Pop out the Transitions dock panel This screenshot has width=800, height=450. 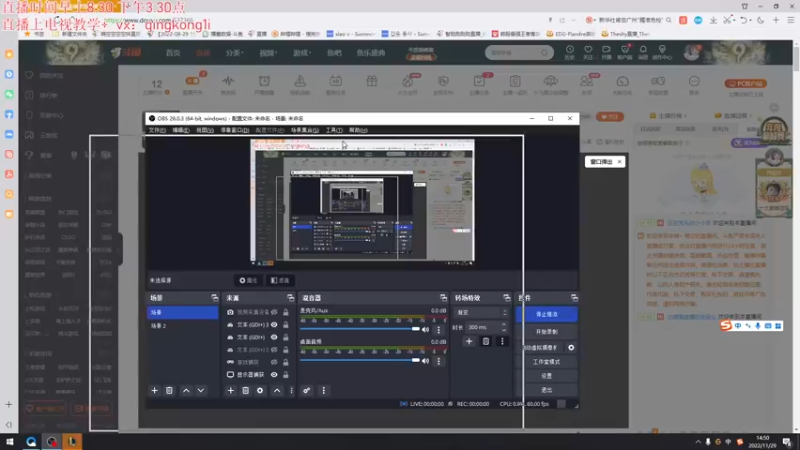507,297
